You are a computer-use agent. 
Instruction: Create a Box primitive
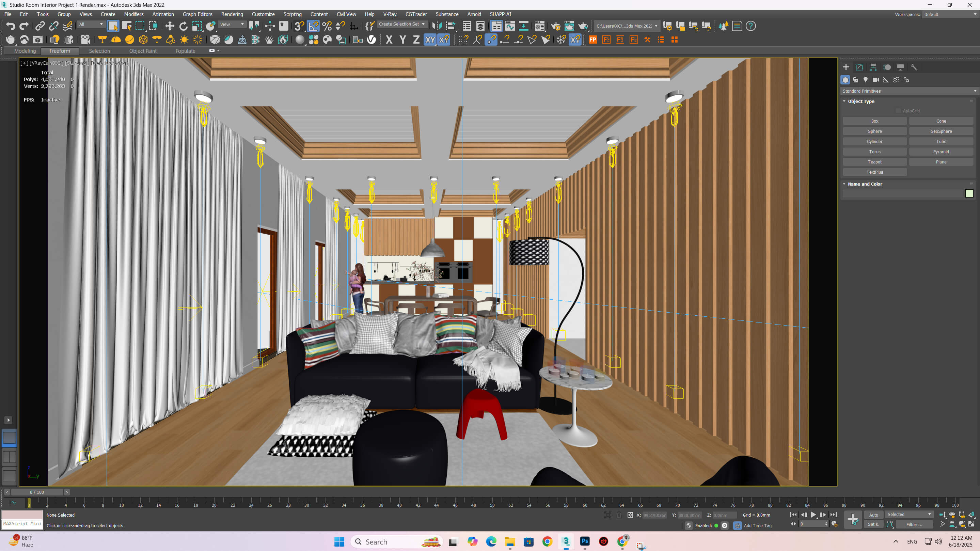tap(875, 121)
